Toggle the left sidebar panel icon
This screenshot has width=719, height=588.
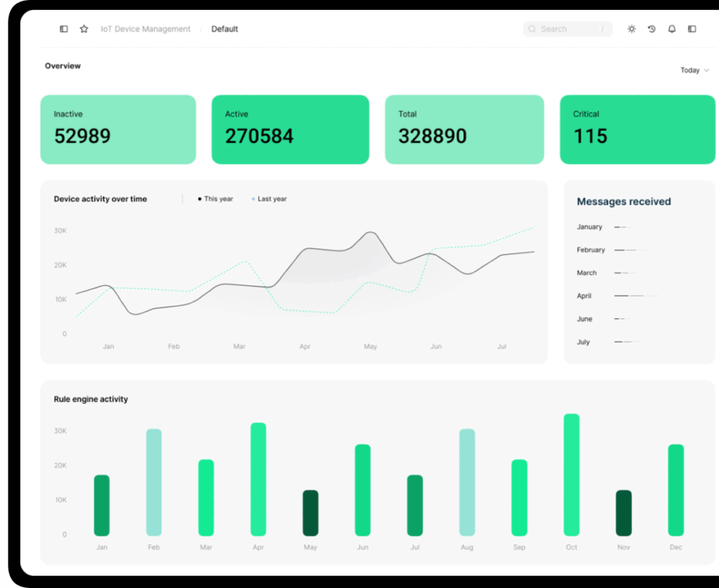click(64, 29)
